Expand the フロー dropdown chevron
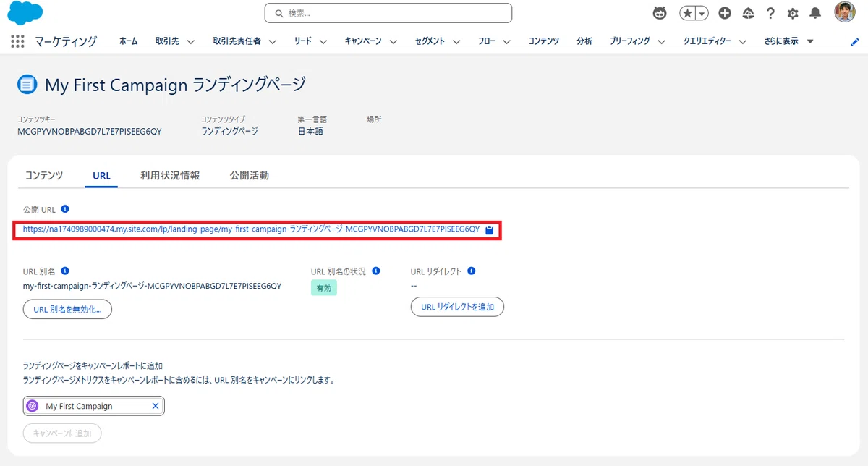The width and height of the screenshot is (868, 466). coord(507,42)
